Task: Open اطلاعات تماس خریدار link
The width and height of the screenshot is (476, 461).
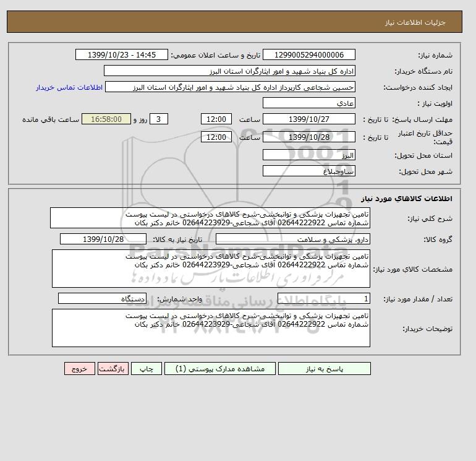Action: [x=69, y=87]
